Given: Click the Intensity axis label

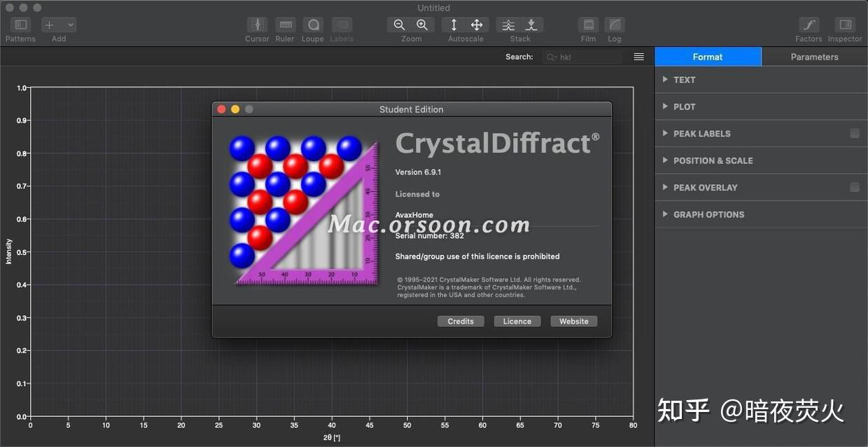Looking at the screenshot, I should pyautogui.click(x=9, y=252).
